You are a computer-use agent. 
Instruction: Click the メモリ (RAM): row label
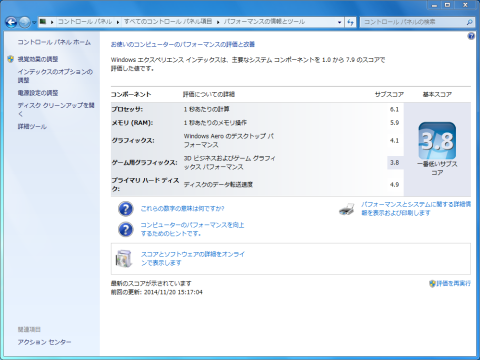[x=132, y=123]
